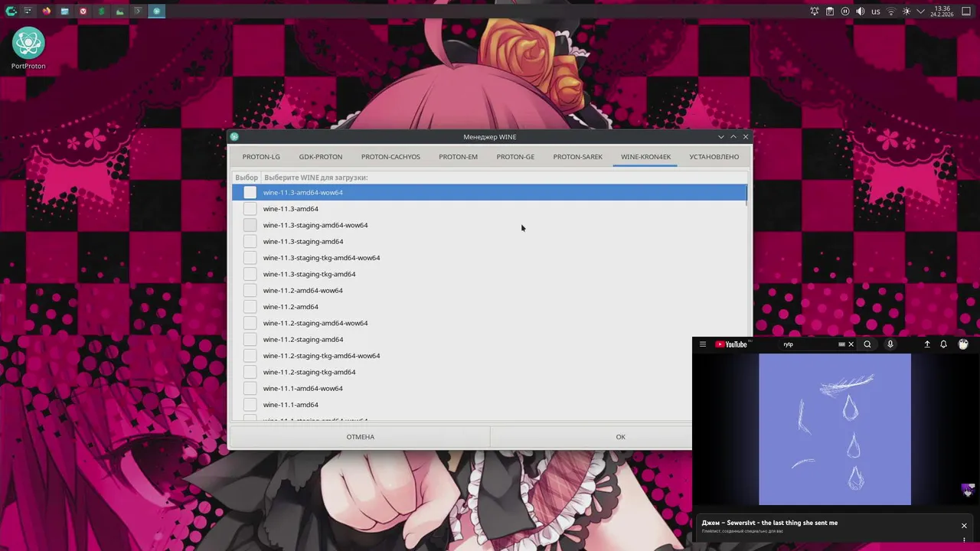
Task: Open the Firefox browser from the panel
Action: (47, 11)
